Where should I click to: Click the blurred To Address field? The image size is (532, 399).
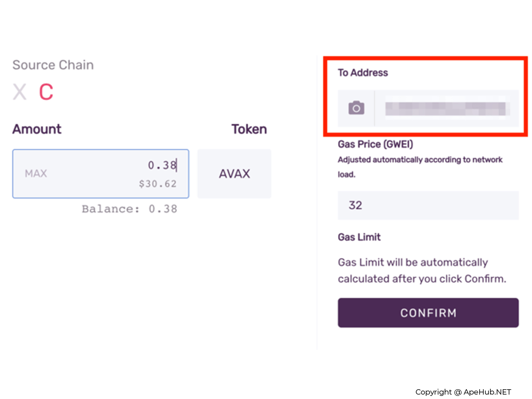(x=445, y=109)
